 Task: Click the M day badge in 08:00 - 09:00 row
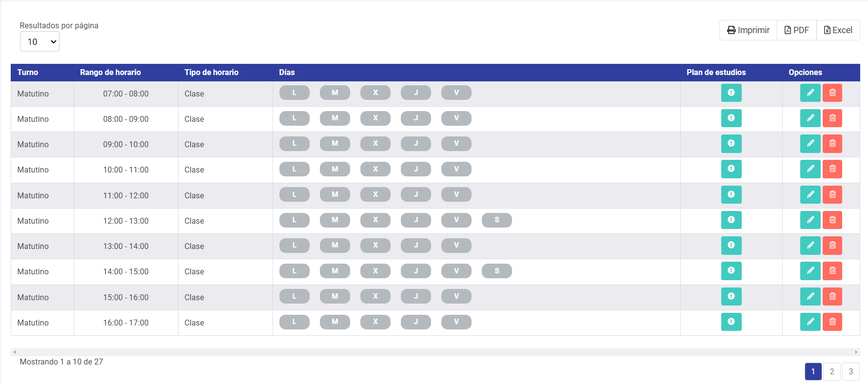[335, 118]
